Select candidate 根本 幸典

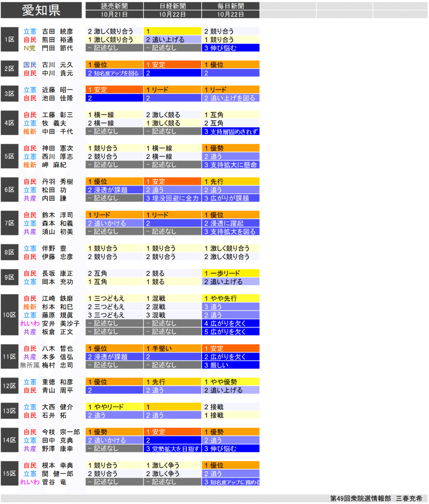pyautogui.click(x=57, y=466)
